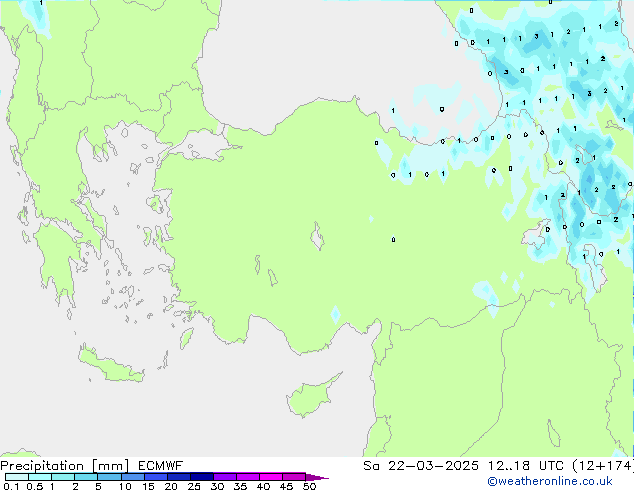Image resolution: width=634 pixels, height=490 pixels.
Task: Select the 35–40 mm violet legend swatch
Action: (x=247, y=477)
